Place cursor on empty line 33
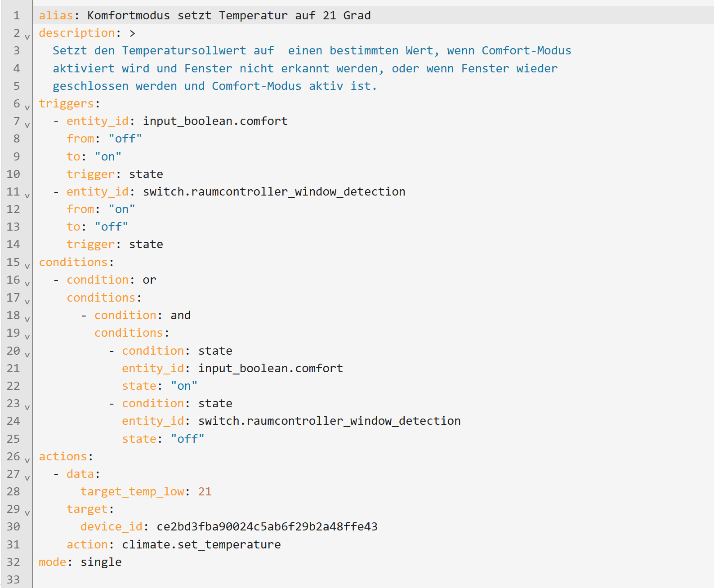 coord(180,580)
